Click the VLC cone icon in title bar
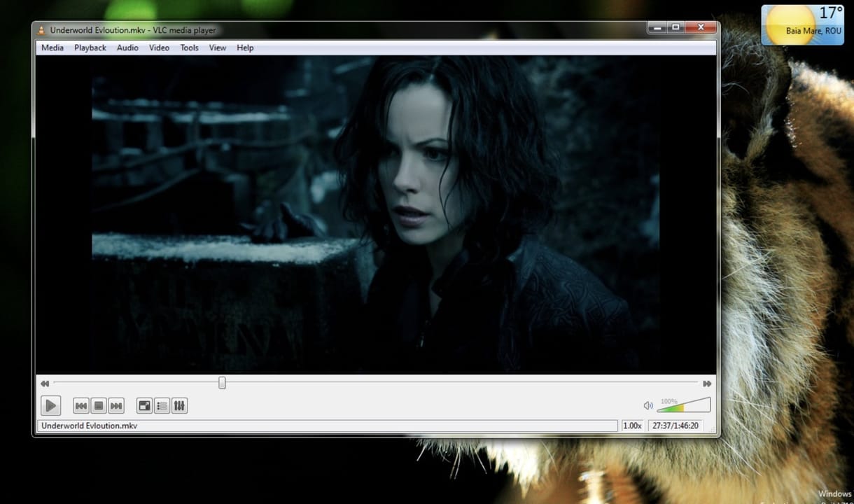Image resolution: width=854 pixels, height=504 pixels. [x=42, y=30]
